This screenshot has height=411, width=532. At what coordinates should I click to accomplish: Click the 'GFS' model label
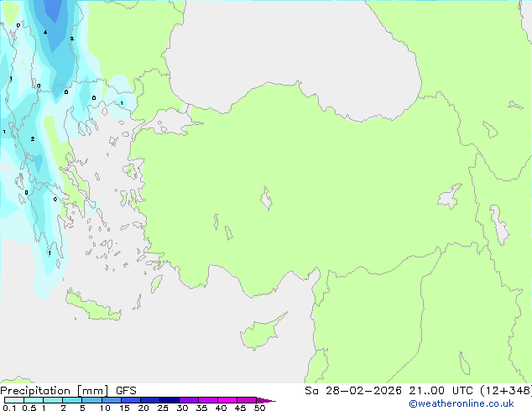126,391
